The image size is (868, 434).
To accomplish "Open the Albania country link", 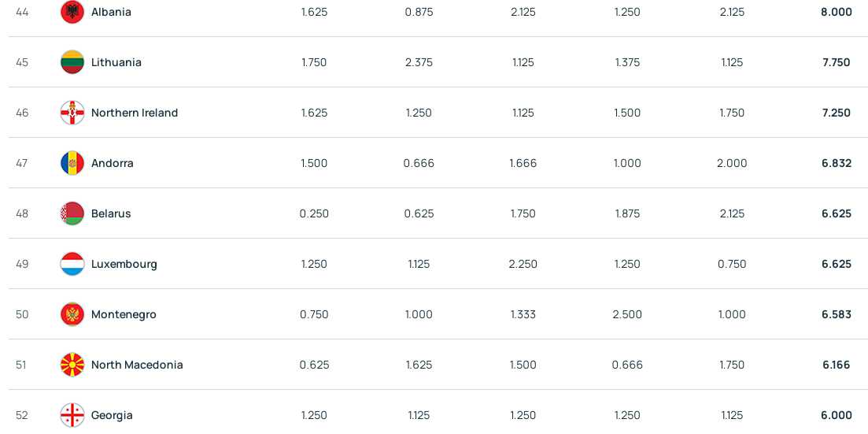I will [111, 12].
